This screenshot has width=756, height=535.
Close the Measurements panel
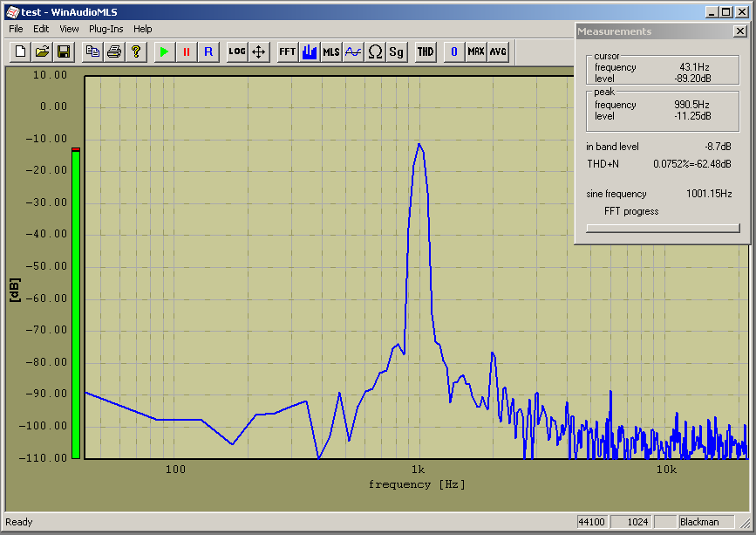[740, 31]
